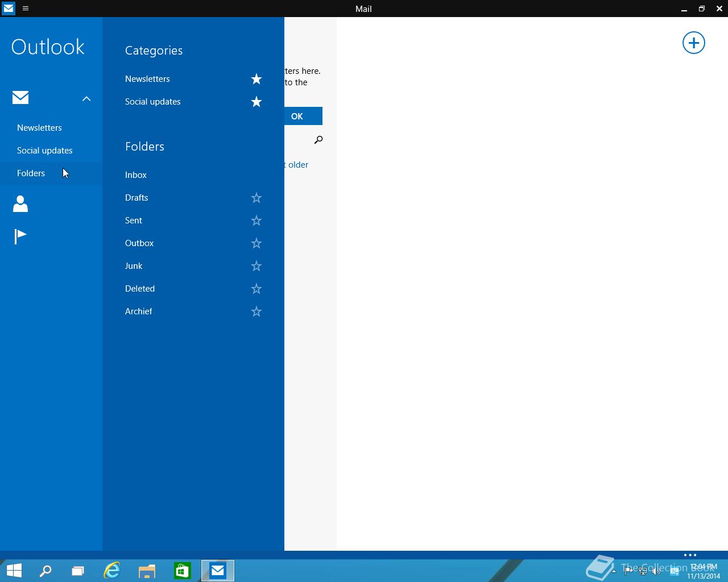Open Task View on taskbar
The width and height of the screenshot is (728, 582).
point(77,571)
